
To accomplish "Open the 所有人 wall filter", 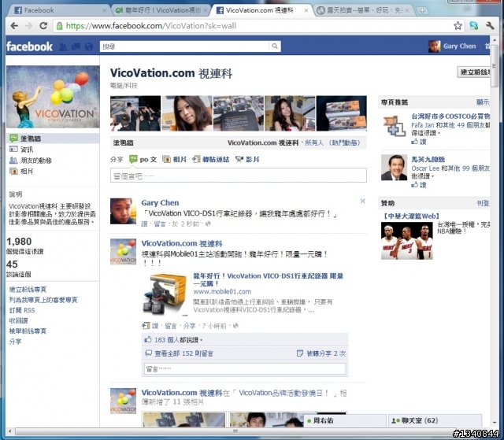I will coord(314,142).
